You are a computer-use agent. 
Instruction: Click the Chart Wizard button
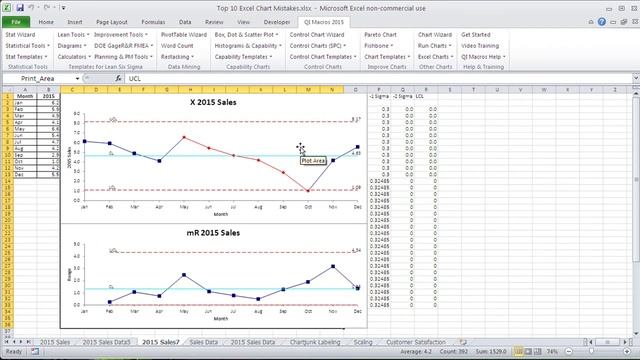point(435,35)
